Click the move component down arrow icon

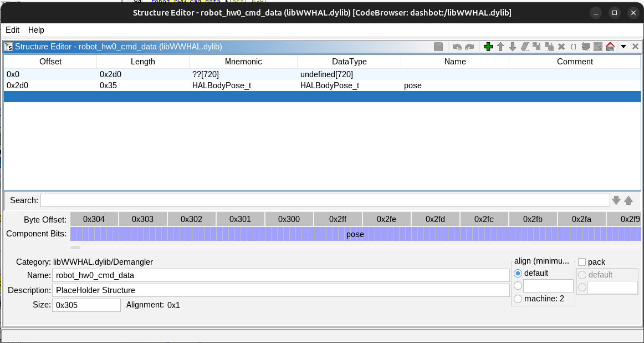tap(512, 47)
